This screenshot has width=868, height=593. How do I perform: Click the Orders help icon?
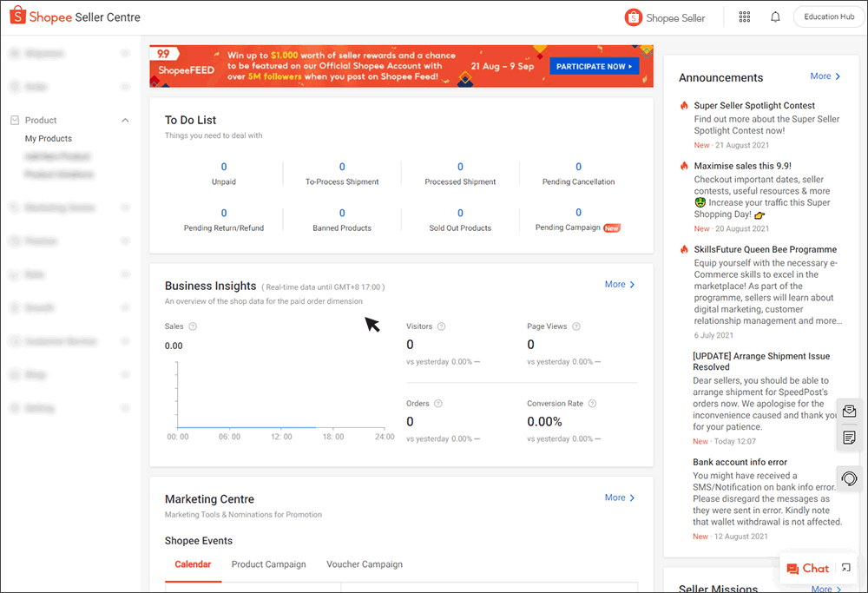(x=438, y=403)
